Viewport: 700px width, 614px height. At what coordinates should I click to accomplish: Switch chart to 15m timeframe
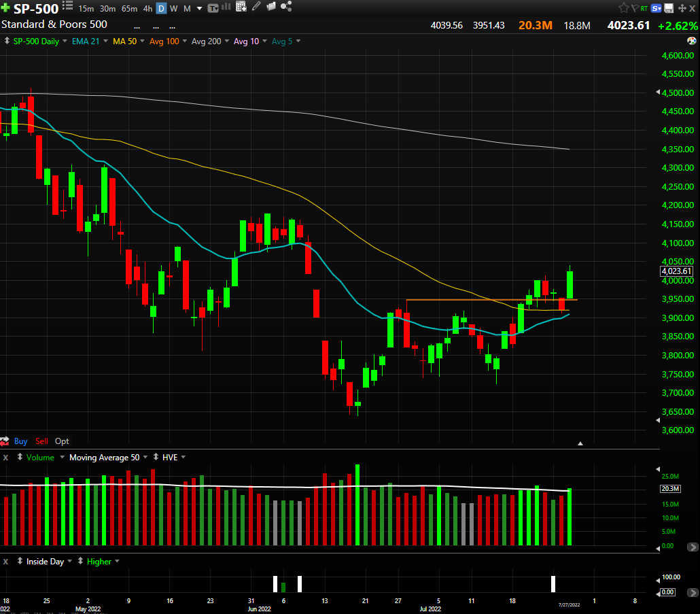click(x=86, y=8)
